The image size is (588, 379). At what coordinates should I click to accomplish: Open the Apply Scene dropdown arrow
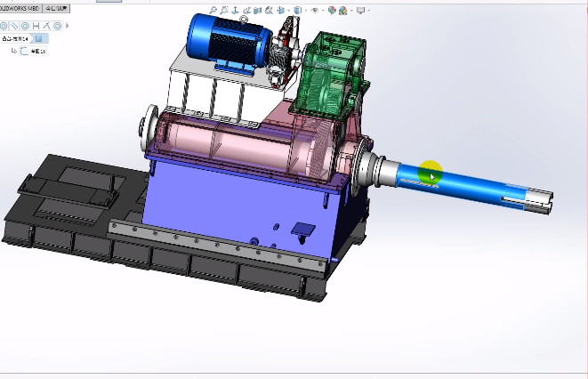[x=351, y=11]
